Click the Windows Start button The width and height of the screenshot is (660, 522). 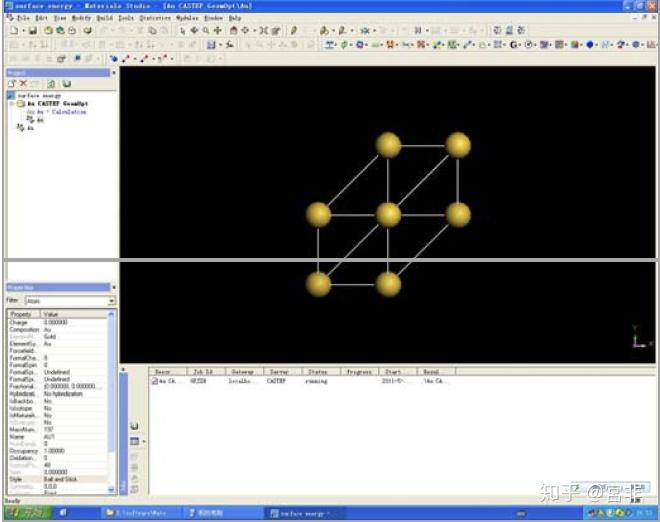(x=28, y=513)
